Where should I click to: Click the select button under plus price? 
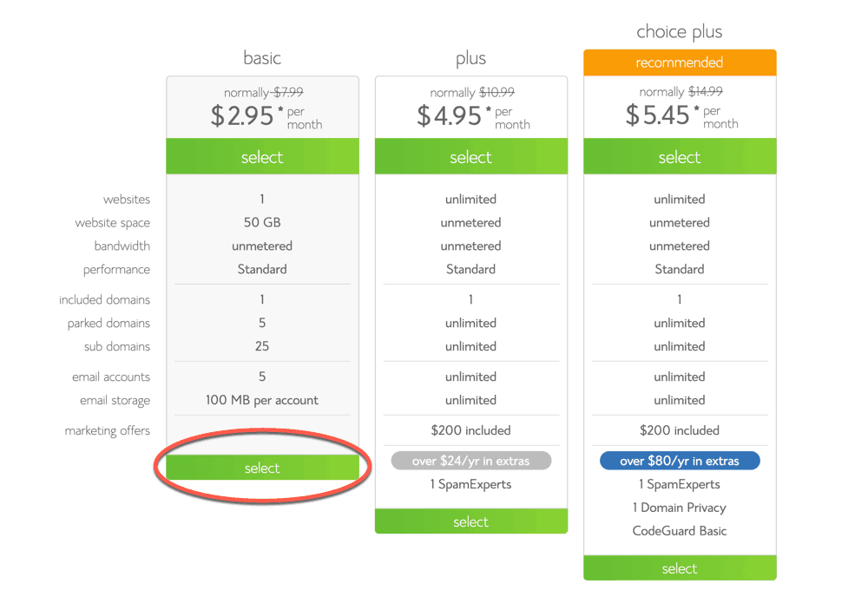470,157
